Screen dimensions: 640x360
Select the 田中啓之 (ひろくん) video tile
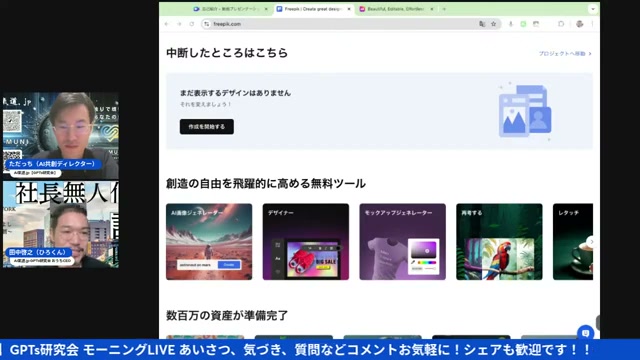coord(61,224)
